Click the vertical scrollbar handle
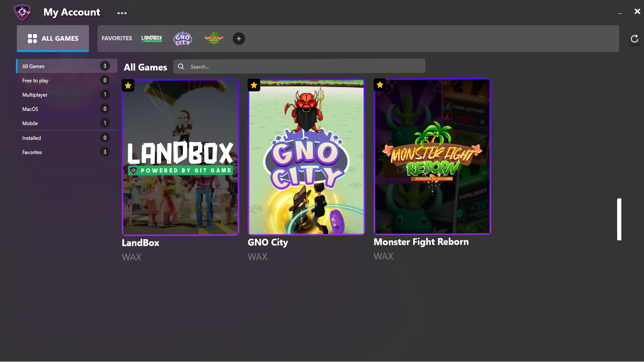The image size is (644, 362). coord(619,219)
